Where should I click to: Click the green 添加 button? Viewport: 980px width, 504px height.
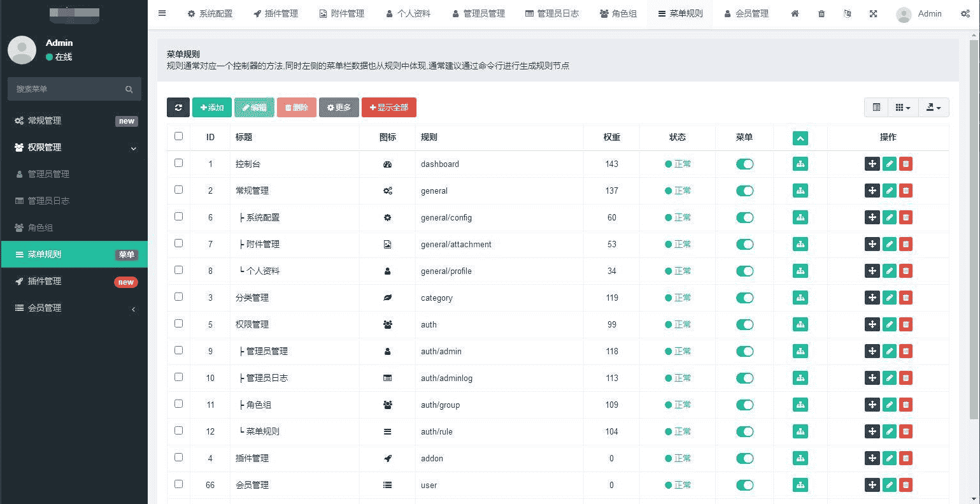(x=212, y=108)
